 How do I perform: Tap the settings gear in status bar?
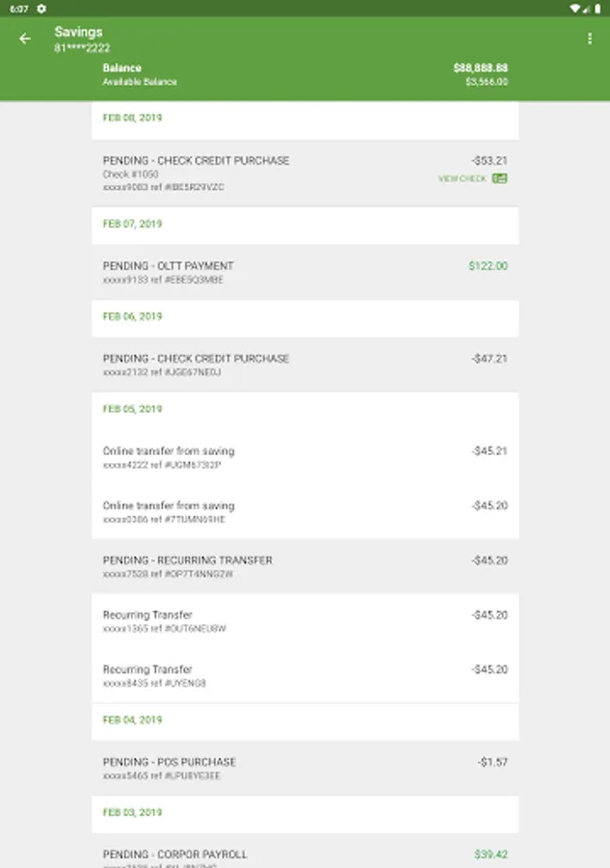coord(41,8)
